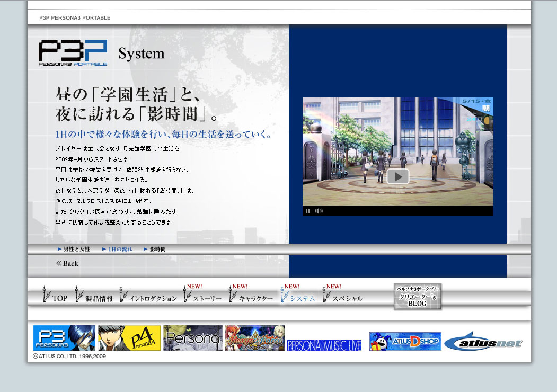Play the school courtyard video
The image size is (557, 392).
pos(398,176)
